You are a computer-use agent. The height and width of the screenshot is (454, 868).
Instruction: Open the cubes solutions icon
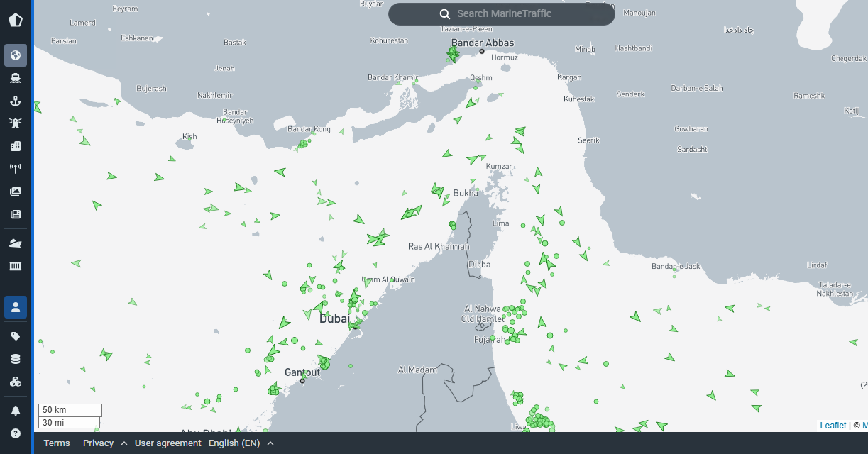pos(16,382)
